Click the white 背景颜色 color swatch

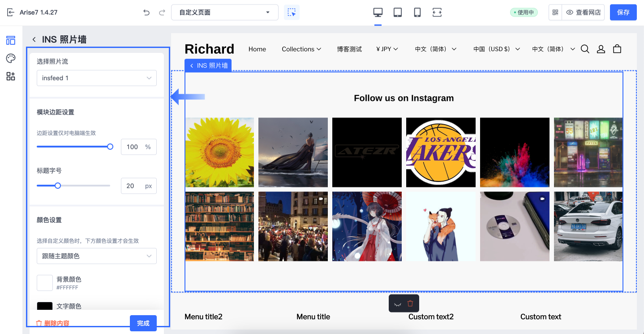point(45,283)
